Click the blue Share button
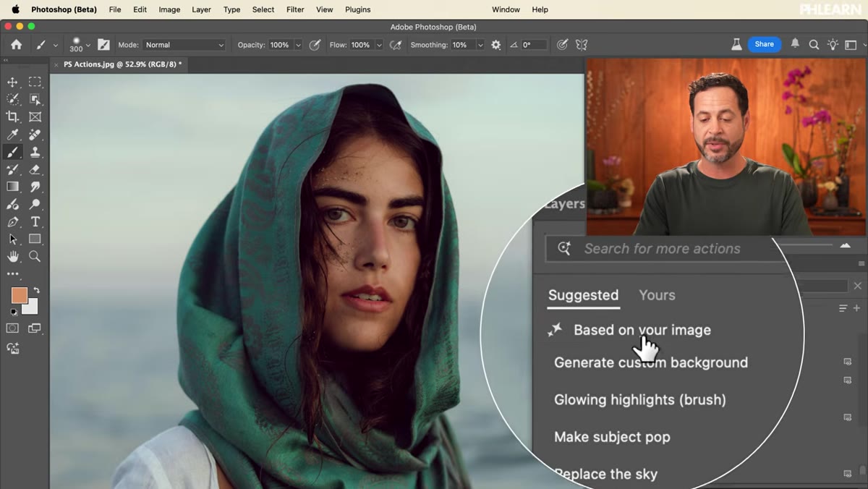 tap(765, 44)
